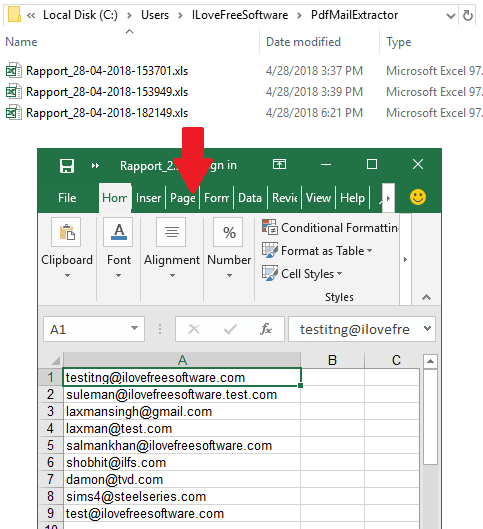
Task: Sort Explorer by Type column header
Action: click(399, 42)
